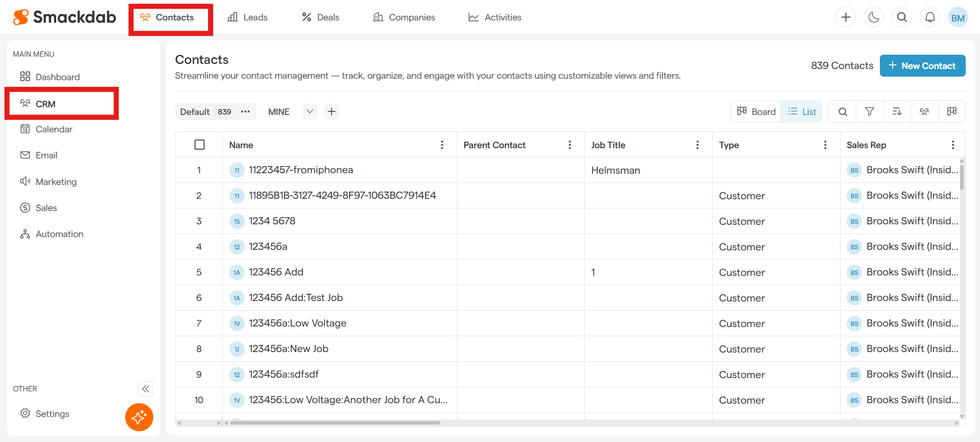Image resolution: width=980 pixels, height=442 pixels.
Task: Go to Companies tab
Action: [404, 17]
